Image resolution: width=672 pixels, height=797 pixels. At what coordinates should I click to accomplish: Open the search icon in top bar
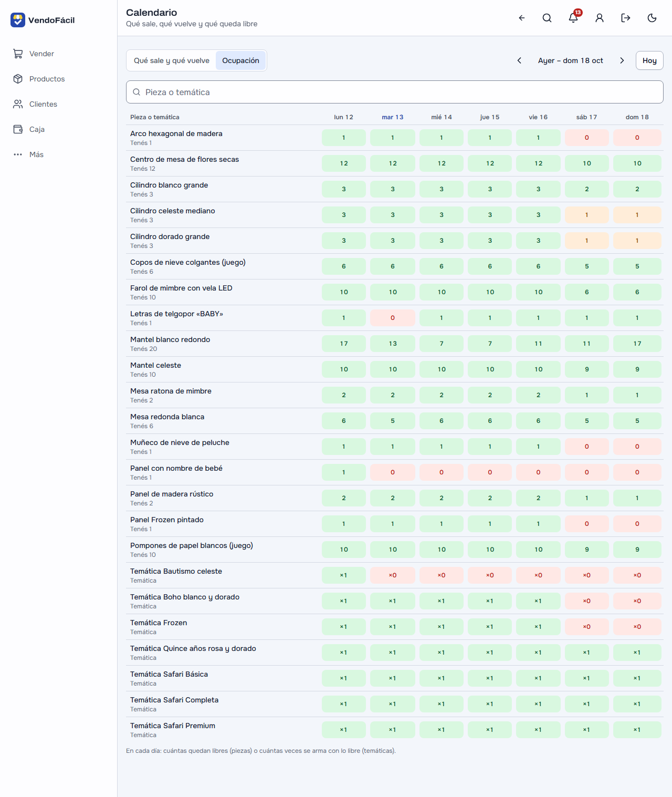click(x=547, y=18)
